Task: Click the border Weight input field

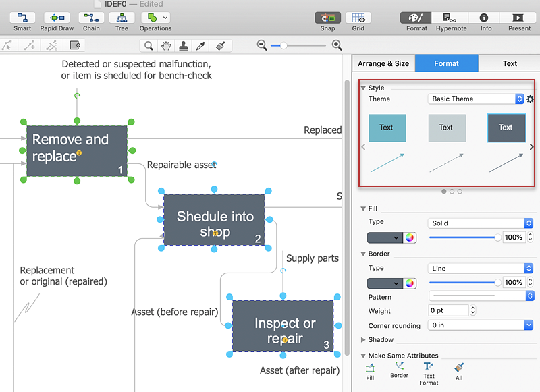Action: [448, 310]
